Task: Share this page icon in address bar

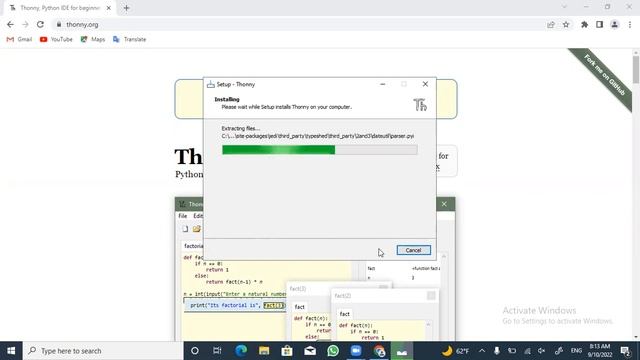Action: [551, 24]
